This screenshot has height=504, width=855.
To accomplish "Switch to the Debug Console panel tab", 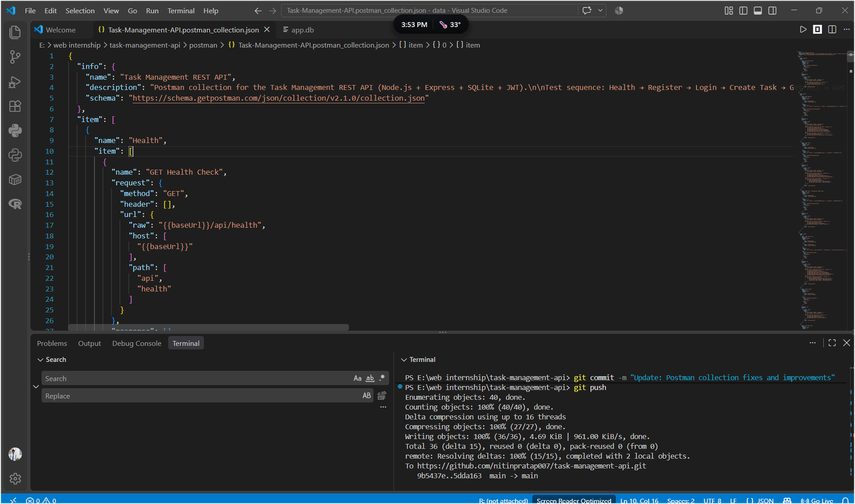I will (x=137, y=343).
